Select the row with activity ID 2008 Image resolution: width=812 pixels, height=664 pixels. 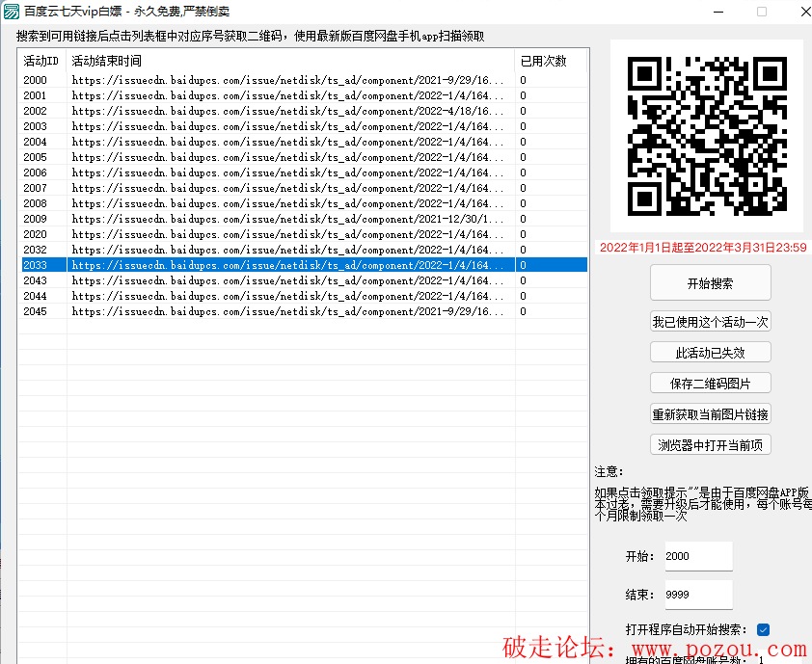303,203
